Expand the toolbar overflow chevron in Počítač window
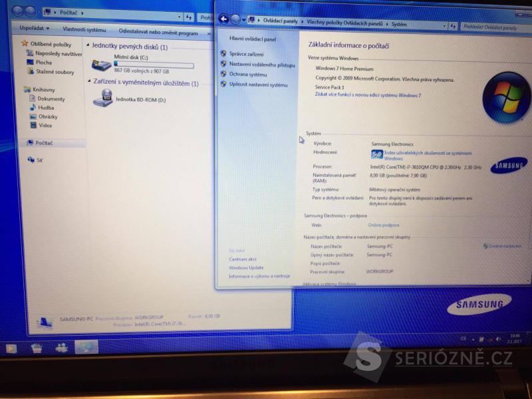The image size is (532, 399). (x=209, y=34)
